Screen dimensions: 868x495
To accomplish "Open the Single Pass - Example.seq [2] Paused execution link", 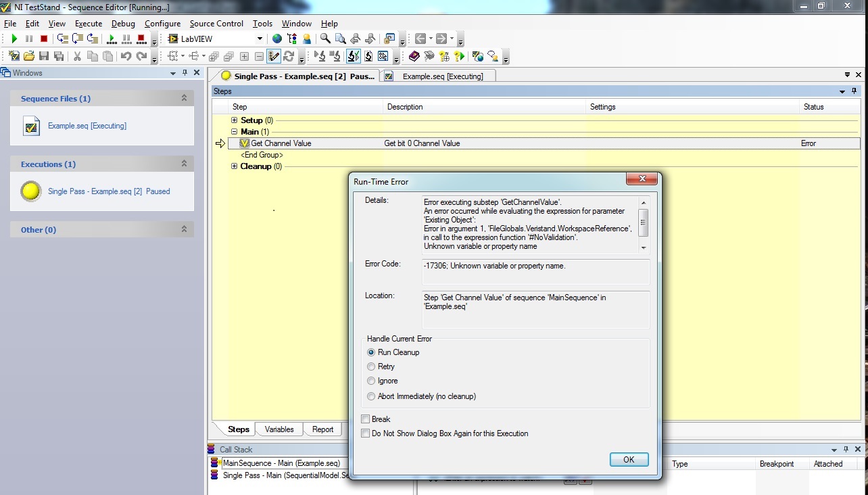I will (x=109, y=191).
